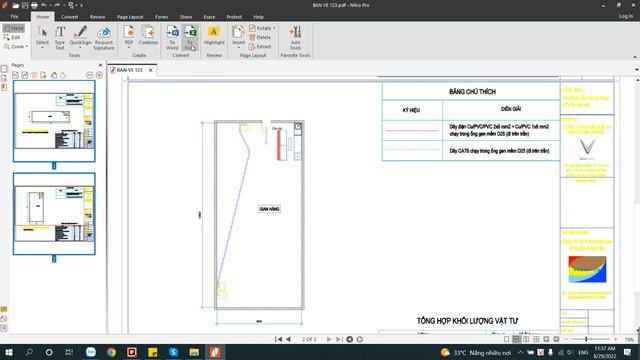Click the Save quick-access icon
The height and width of the screenshot is (360, 640).
point(25,5)
